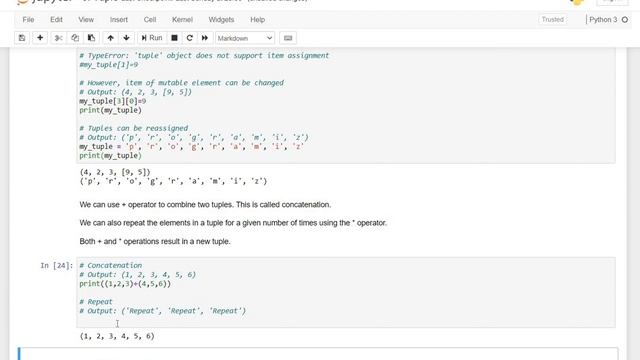Open the Insert menu

[119, 20]
